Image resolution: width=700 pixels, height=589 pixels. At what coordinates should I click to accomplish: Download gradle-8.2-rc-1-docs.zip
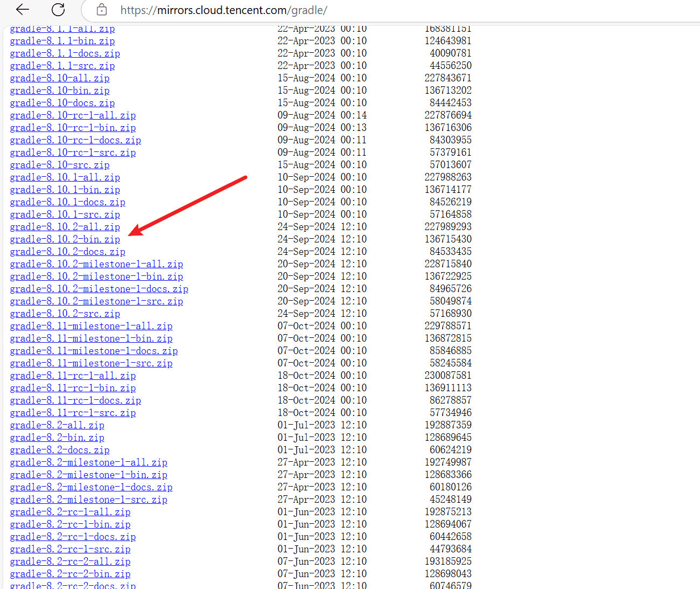(73, 537)
